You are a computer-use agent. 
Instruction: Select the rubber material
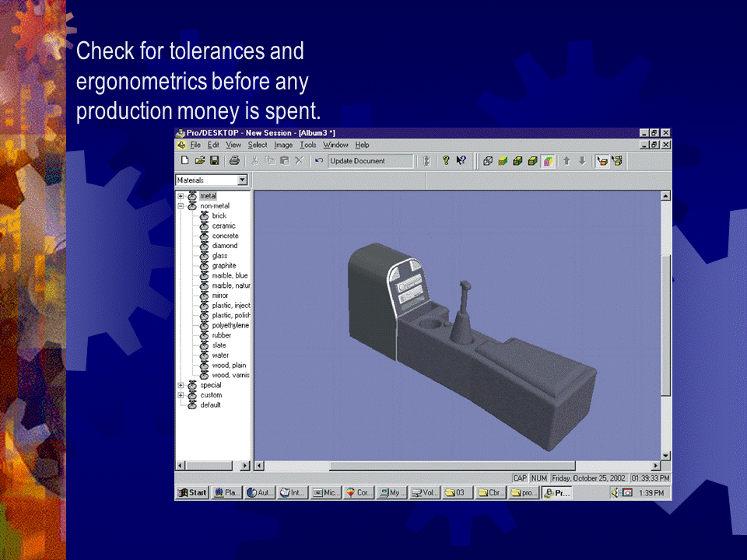(222, 335)
